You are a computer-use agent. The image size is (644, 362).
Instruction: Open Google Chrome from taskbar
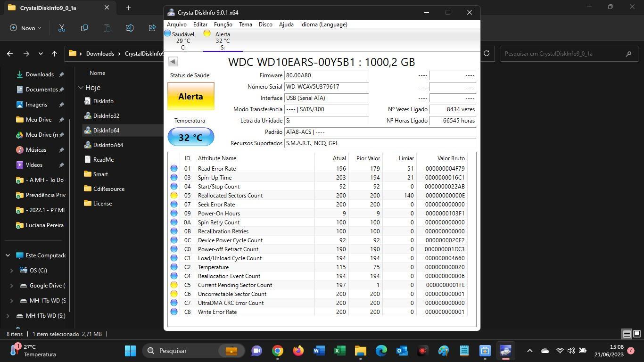278,351
